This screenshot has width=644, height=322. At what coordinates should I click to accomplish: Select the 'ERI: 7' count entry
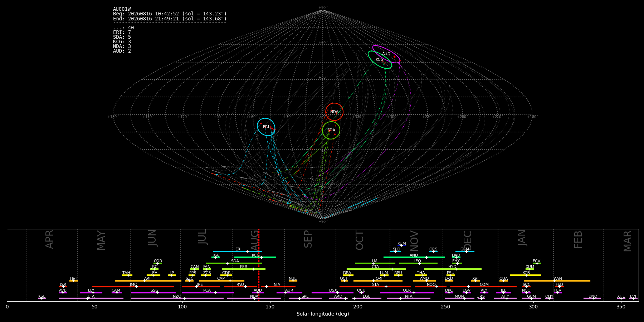[x=122, y=33]
